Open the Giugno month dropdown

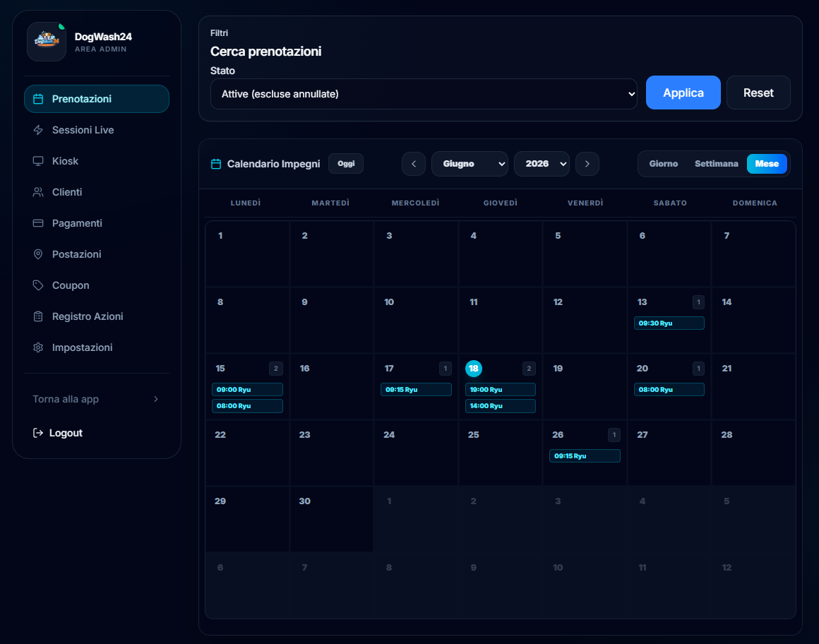tap(470, 164)
